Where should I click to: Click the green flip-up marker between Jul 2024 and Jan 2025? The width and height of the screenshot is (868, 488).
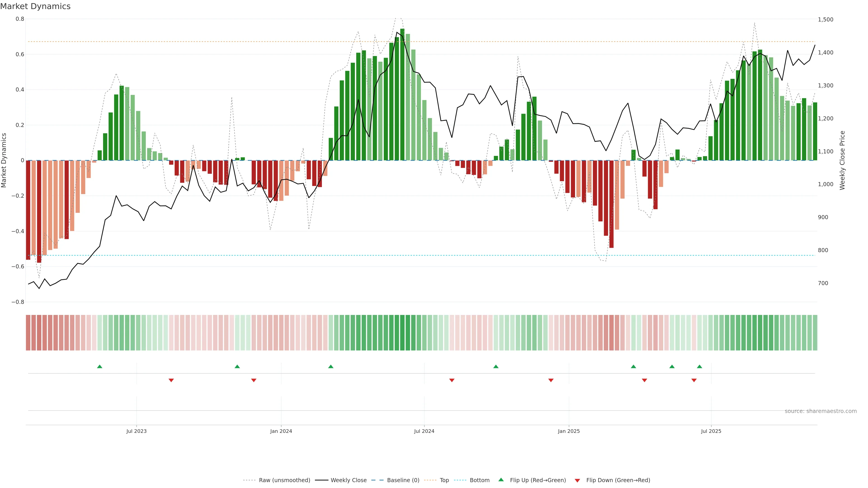pos(496,366)
